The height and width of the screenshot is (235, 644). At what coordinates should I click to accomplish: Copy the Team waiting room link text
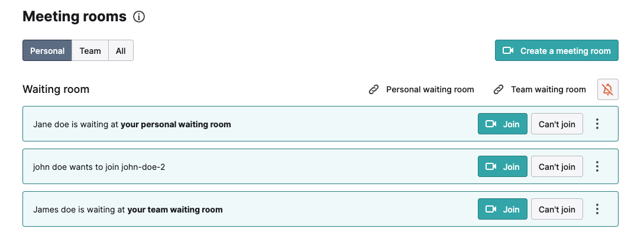pyautogui.click(x=548, y=89)
